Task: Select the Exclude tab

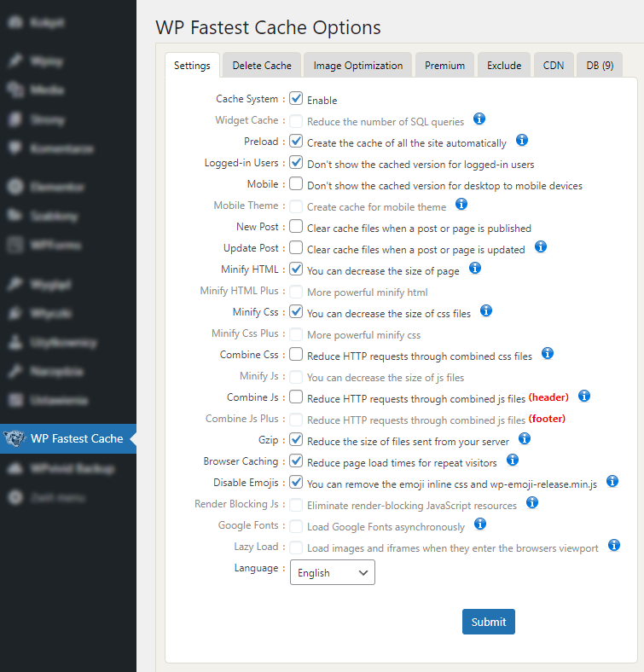Action: click(504, 65)
